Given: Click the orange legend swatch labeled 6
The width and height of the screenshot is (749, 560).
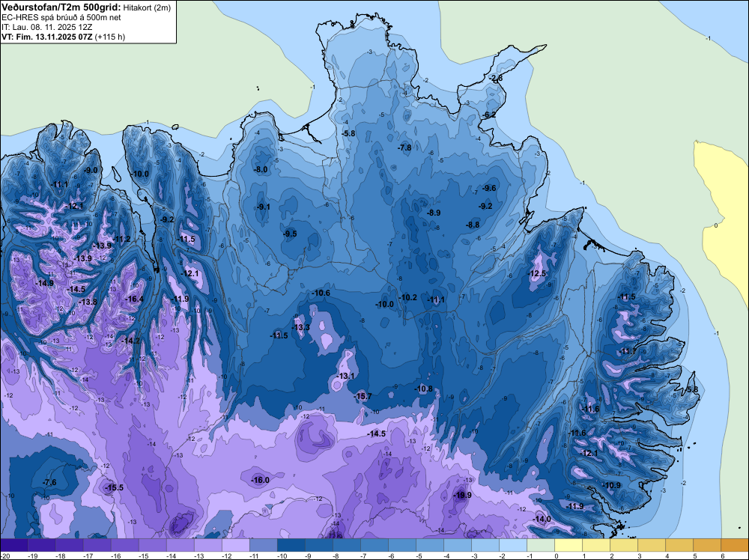Looking at the screenshot, I should 734,545.
